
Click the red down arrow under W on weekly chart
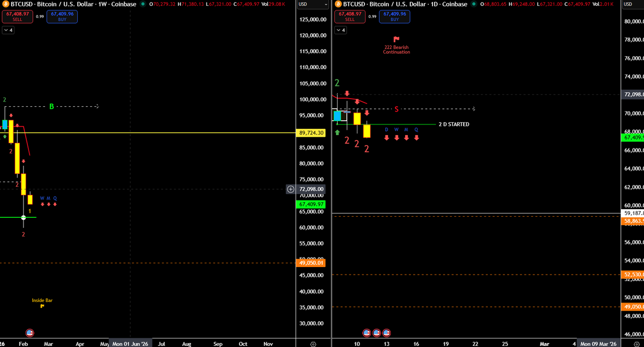(x=42, y=204)
